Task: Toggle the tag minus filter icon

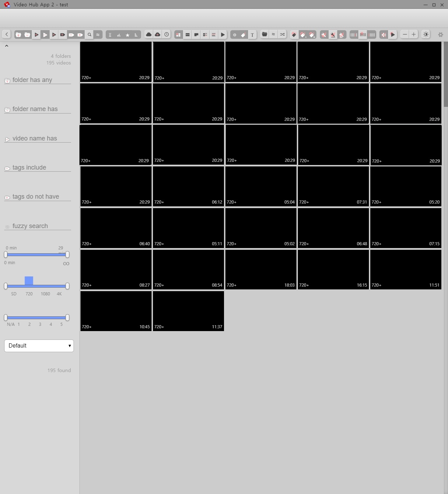Action: pos(71,35)
